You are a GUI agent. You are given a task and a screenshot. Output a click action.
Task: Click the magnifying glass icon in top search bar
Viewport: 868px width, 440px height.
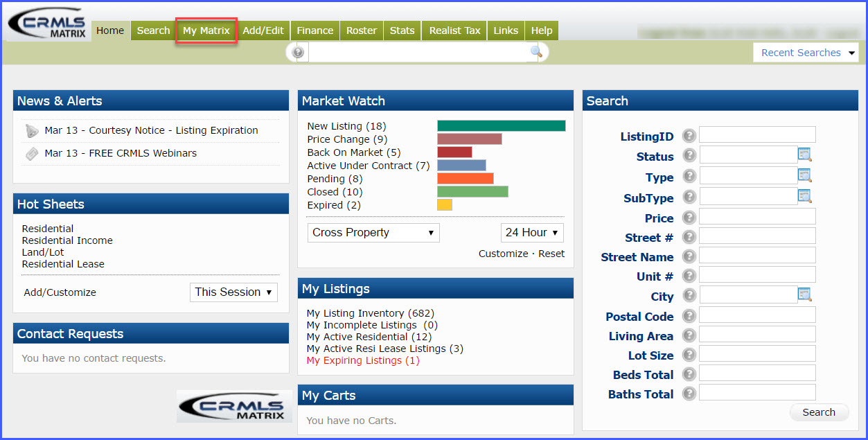click(535, 52)
